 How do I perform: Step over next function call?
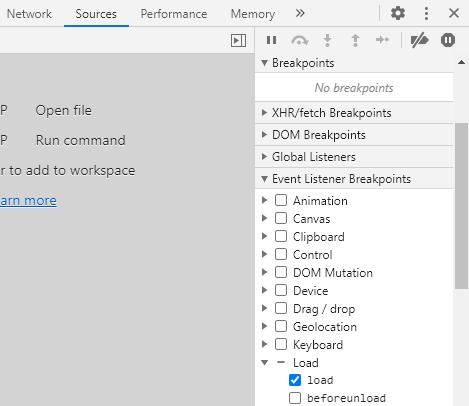(300, 40)
